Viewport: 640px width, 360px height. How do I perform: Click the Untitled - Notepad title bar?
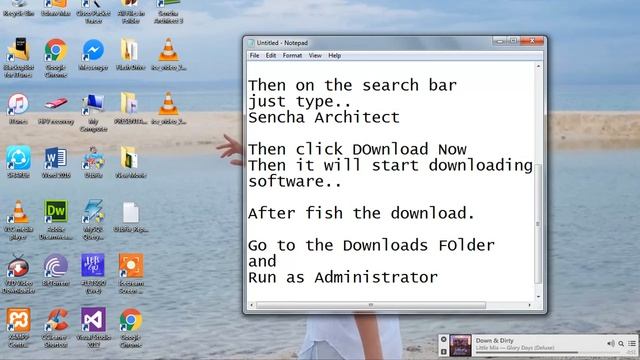pyautogui.click(x=367, y=42)
